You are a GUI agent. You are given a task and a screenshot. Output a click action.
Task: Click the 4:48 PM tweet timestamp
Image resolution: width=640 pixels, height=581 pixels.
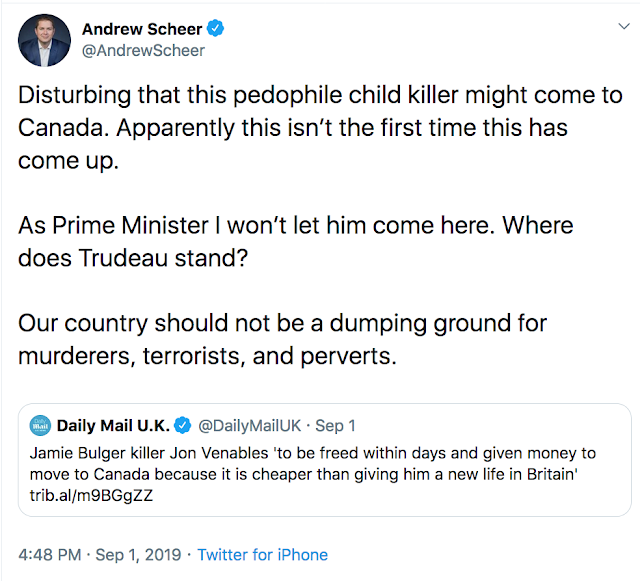click(47, 554)
